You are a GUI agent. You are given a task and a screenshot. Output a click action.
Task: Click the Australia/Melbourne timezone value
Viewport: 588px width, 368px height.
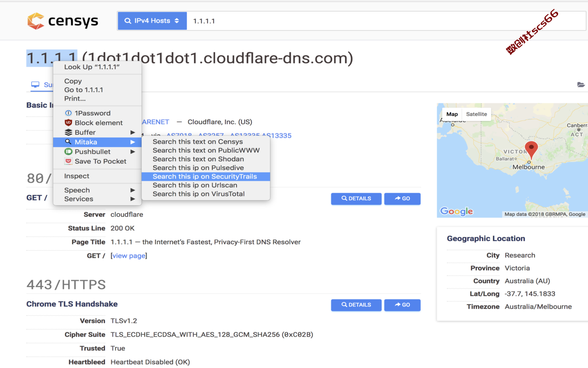[538, 307]
